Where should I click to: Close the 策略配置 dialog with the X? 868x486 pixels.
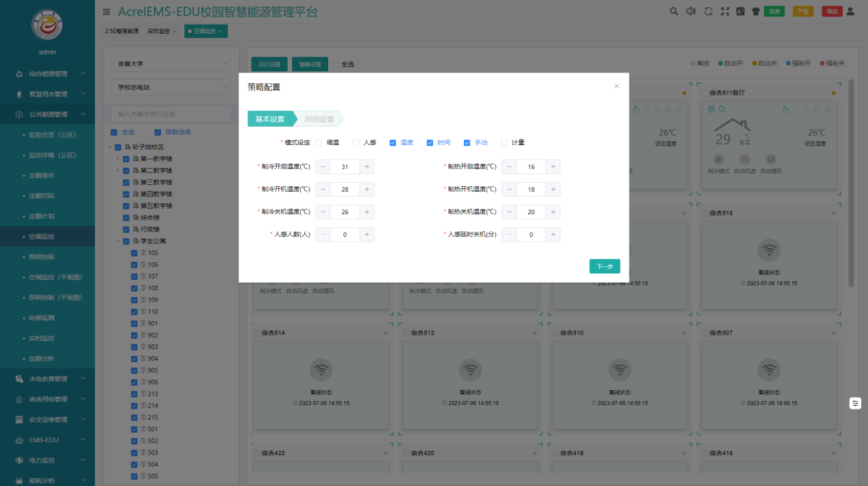click(617, 86)
